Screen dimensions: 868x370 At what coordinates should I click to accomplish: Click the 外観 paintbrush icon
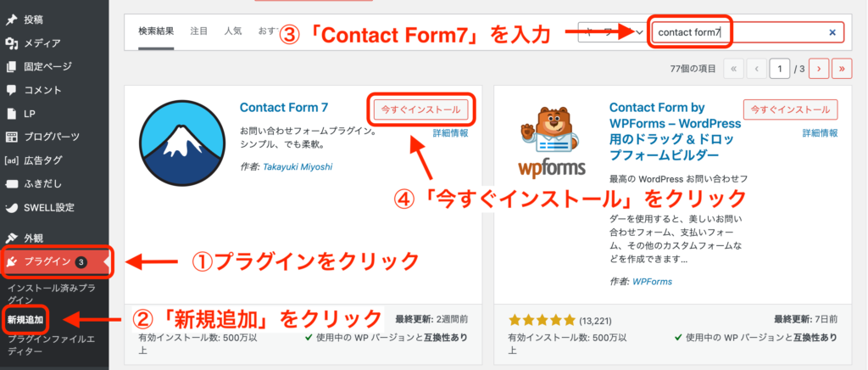[x=11, y=238]
